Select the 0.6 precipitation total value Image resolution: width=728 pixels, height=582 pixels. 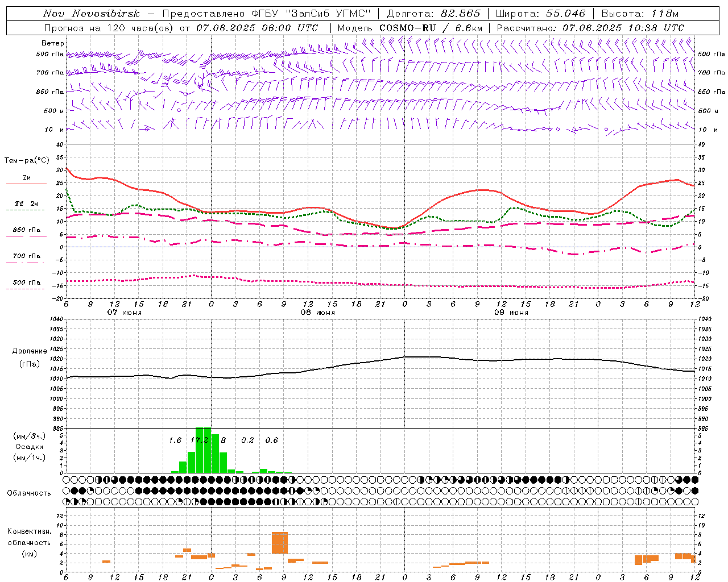[272, 440]
